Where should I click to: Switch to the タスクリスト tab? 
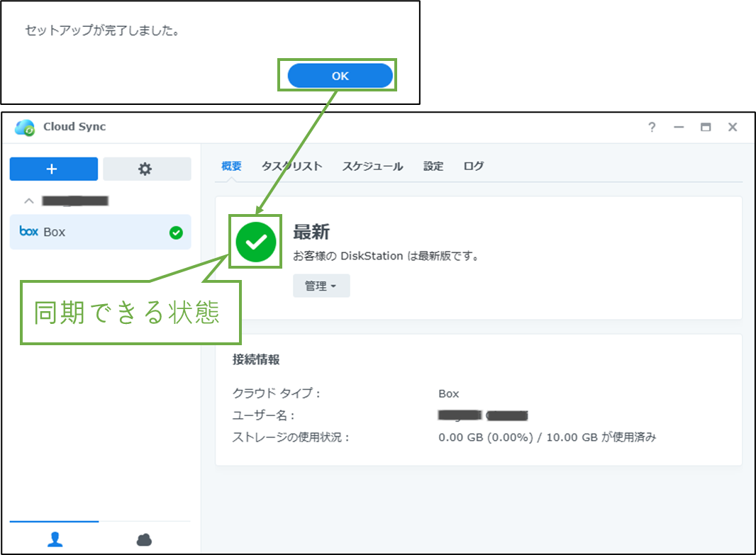[x=291, y=166]
